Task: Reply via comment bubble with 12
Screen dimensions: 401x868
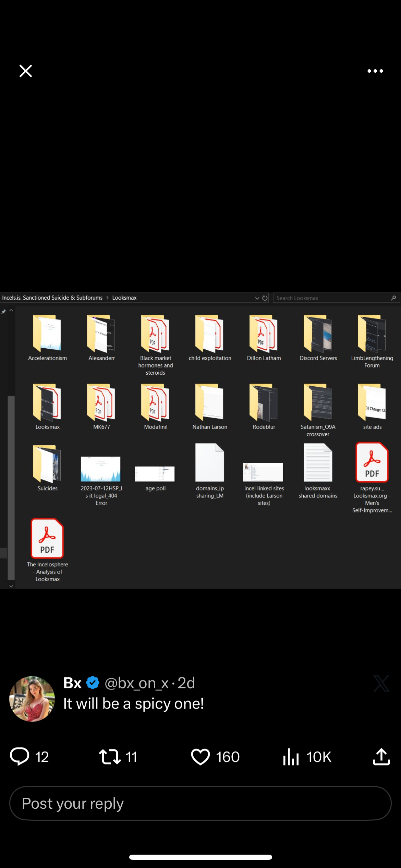Action: tap(29, 757)
